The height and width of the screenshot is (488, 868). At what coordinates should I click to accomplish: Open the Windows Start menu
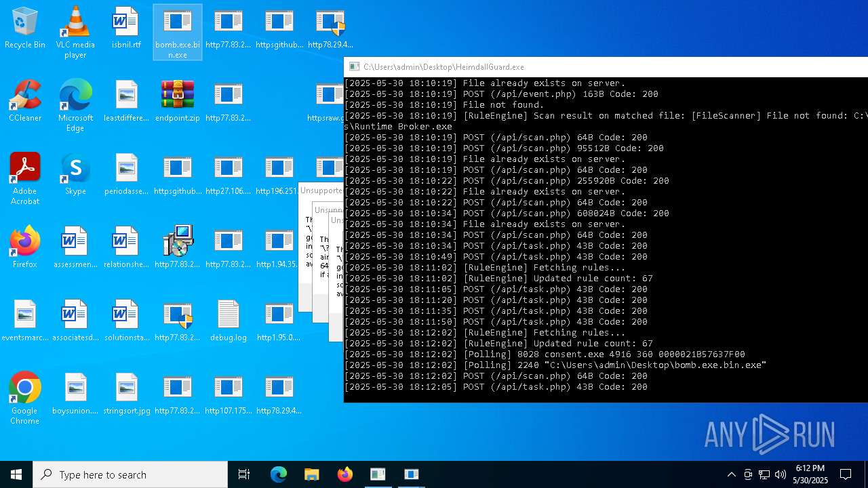pos(16,474)
